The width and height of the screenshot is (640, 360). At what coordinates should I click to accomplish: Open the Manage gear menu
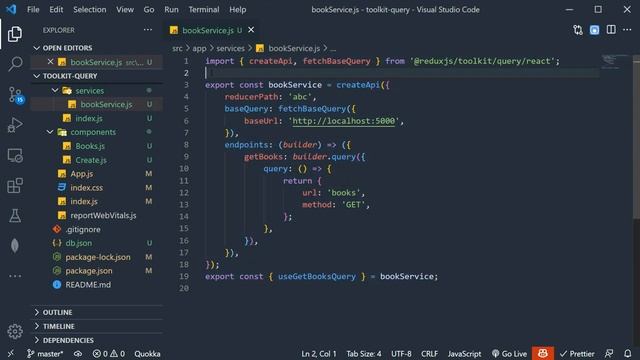coord(15,331)
